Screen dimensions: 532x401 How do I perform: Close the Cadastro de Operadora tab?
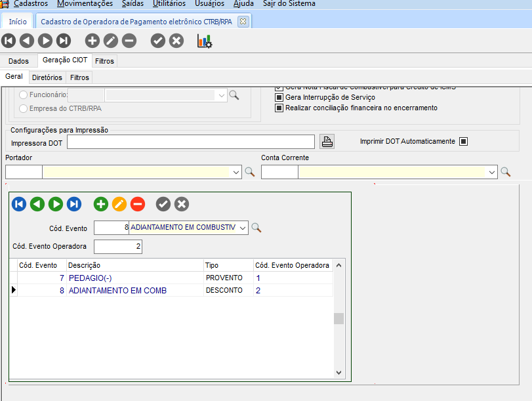coord(243,22)
